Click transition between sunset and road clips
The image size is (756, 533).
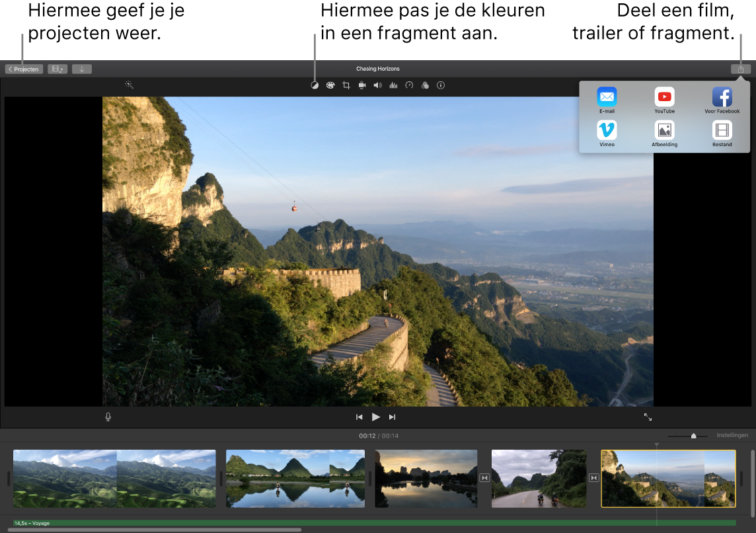(484, 477)
